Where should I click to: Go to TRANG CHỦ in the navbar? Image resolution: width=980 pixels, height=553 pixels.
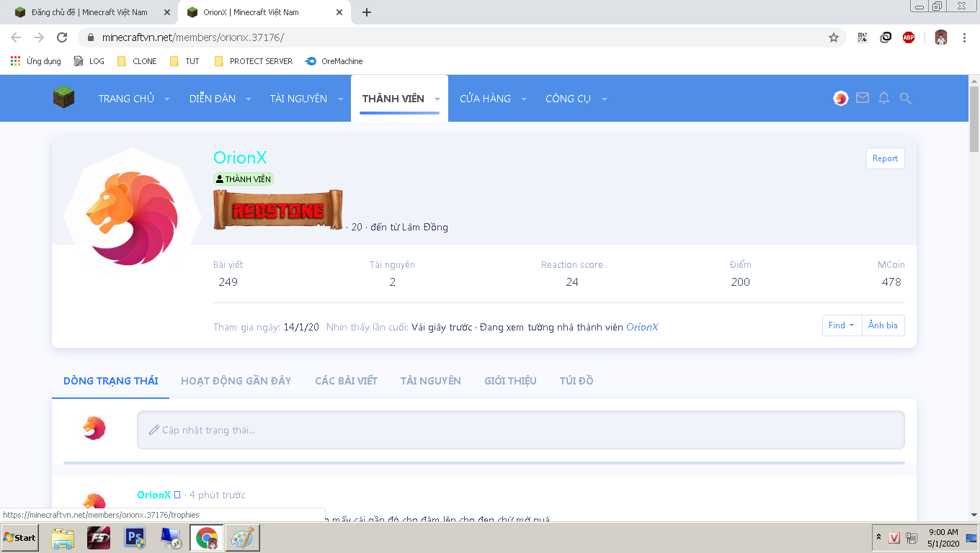(x=126, y=99)
